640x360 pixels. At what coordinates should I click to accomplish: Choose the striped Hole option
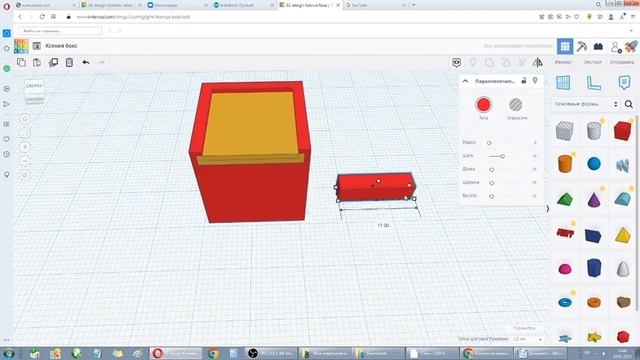click(x=516, y=105)
